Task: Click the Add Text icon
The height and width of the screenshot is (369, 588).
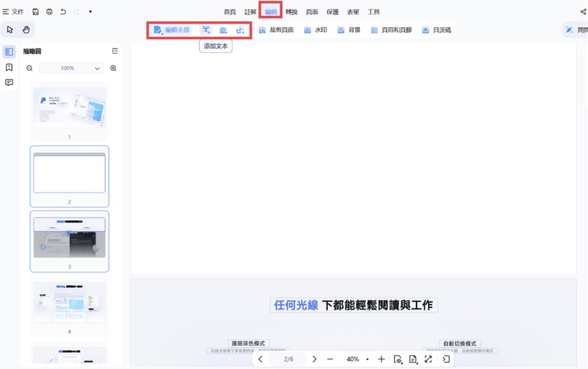Action: click(206, 29)
